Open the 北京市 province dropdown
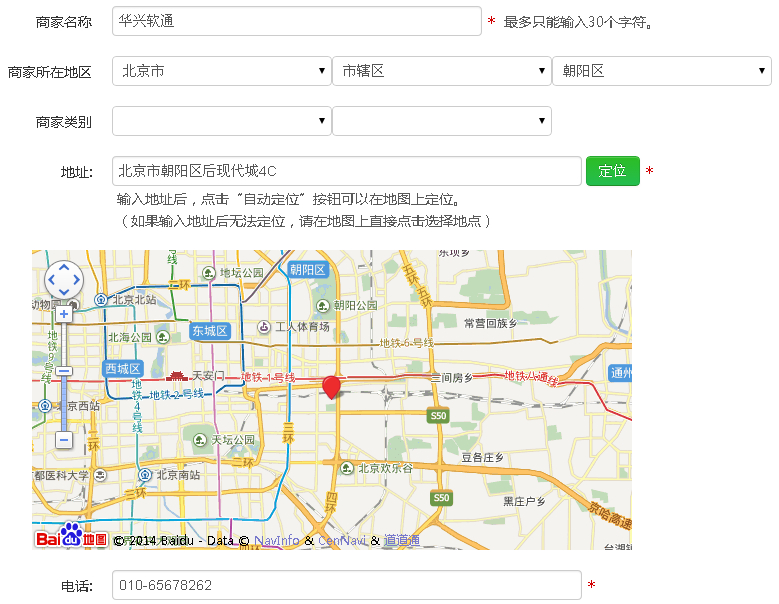This screenshot has height=604, width=779. point(222,71)
